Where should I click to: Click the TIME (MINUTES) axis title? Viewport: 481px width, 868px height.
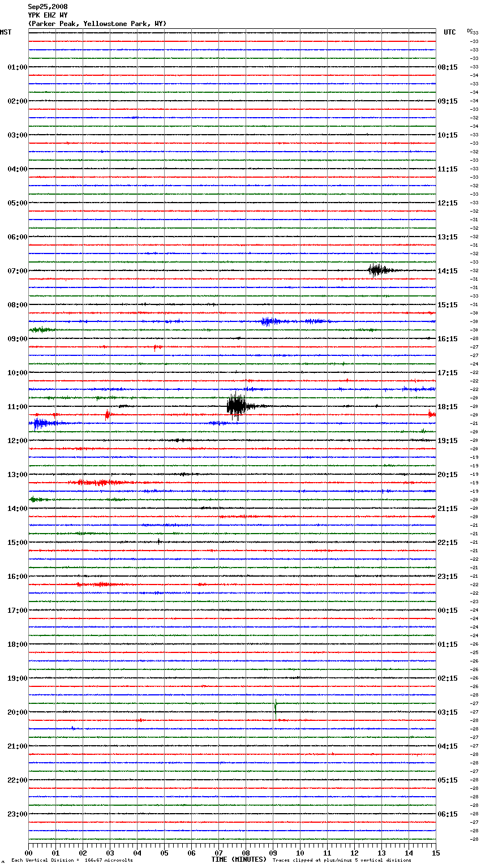pyautogui.click(x=239, y=860)
